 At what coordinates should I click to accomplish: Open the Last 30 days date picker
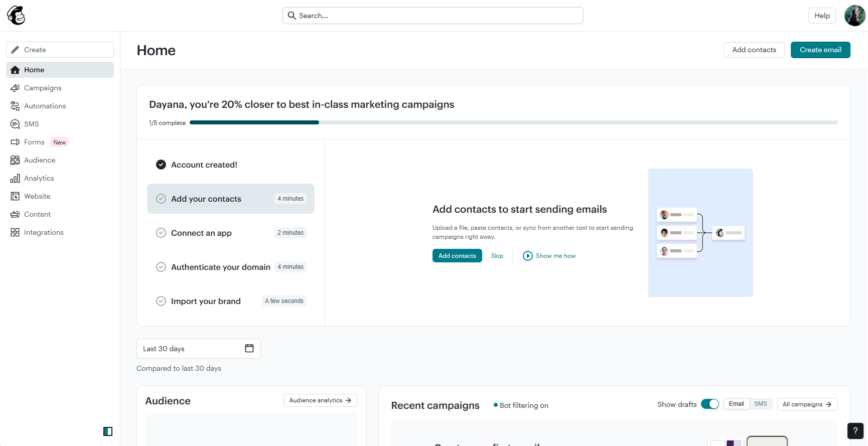click(x=199, y=349)
